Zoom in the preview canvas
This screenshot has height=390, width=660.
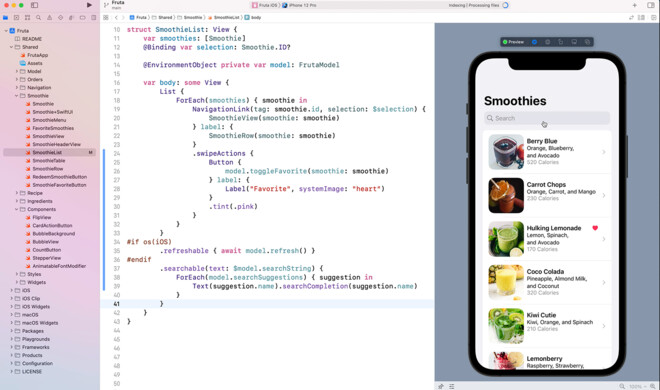pos(652,386)
